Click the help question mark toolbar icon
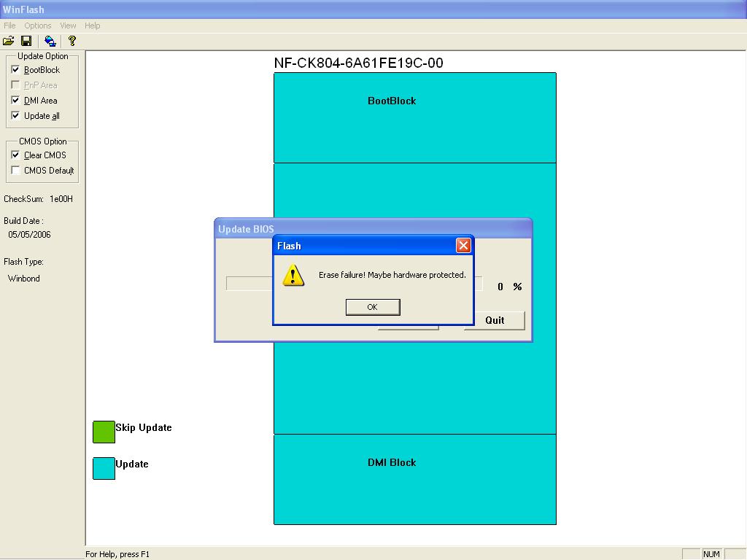Viewport: 747px width, 560px height. 72,41
